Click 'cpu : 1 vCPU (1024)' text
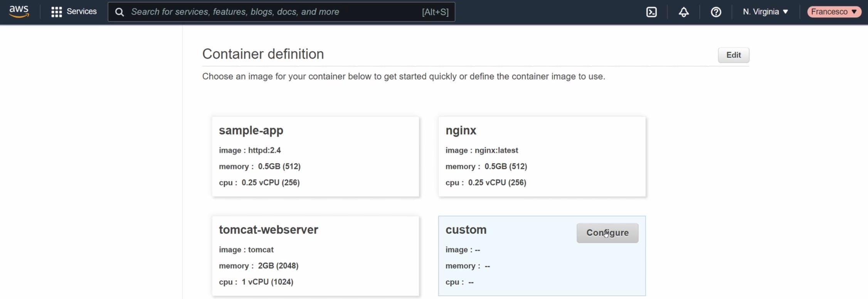The height and width of the screenshot is (299, 868). pyautogui.click(x=256, y=282)
